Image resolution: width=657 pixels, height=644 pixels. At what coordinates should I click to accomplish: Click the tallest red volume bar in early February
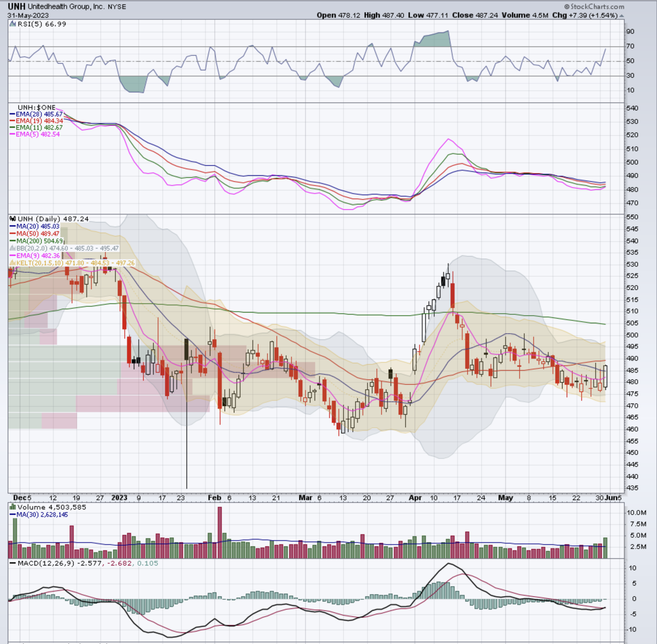[220, 532]
